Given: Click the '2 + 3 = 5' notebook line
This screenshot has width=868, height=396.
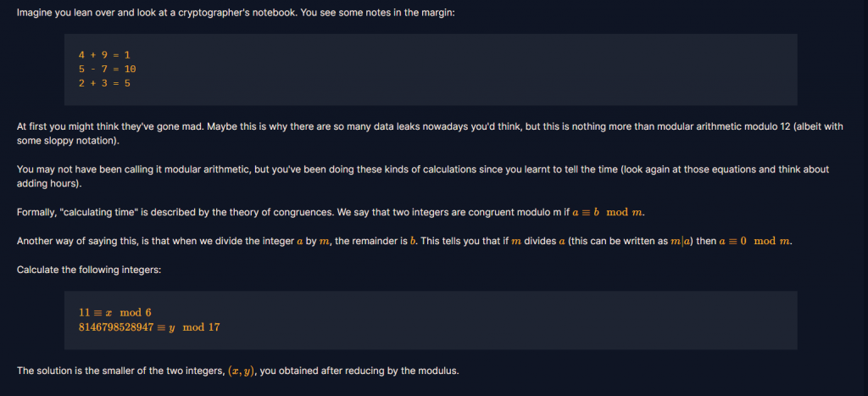Looking at the screenshot, I should tap(104, 84).
